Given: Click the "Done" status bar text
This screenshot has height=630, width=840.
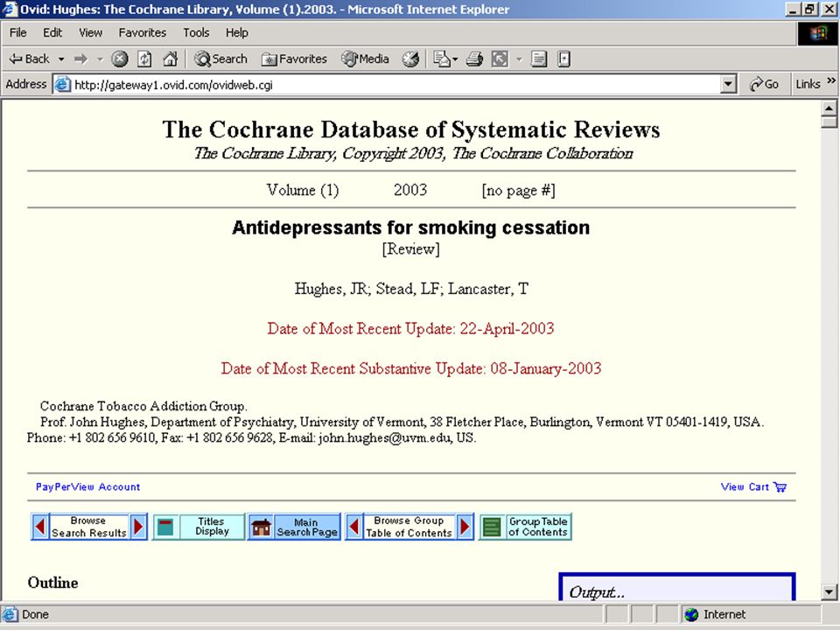Looking at the screenshot, I should (x=35, y=614).
